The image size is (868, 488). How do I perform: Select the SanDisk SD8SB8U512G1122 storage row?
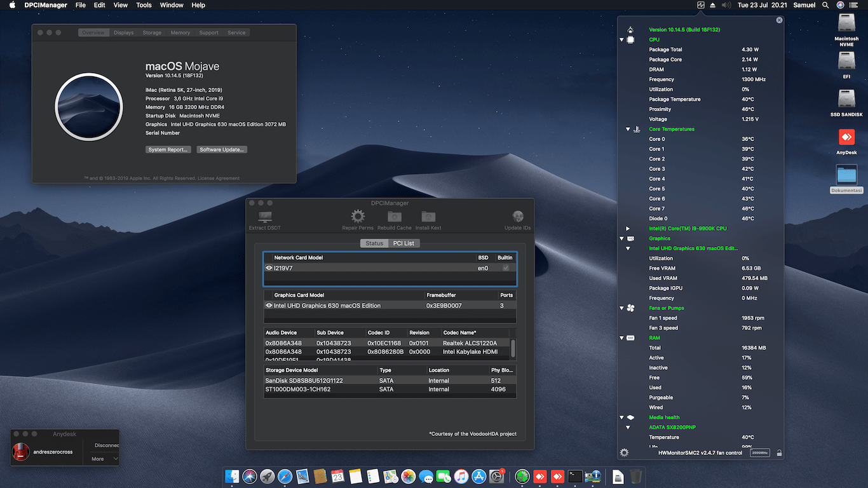pyautogui.click(x=390, y=381)
